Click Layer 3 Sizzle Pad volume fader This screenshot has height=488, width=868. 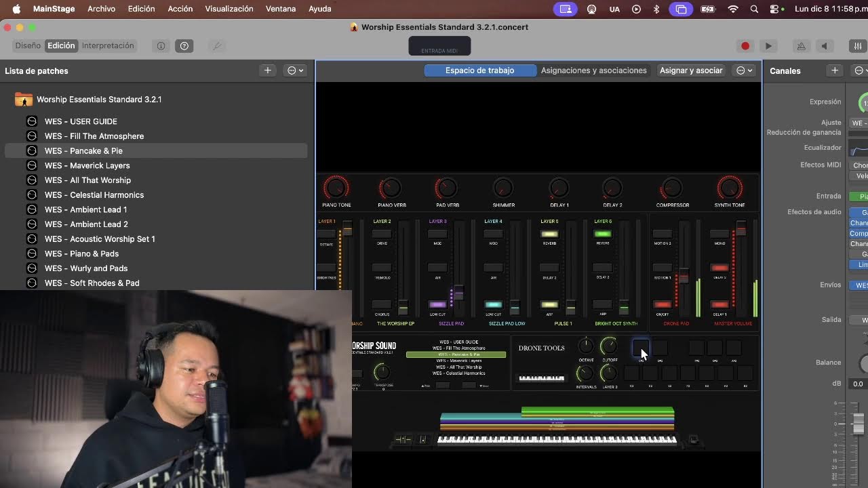pyautogui.click(x=459, y=292)
